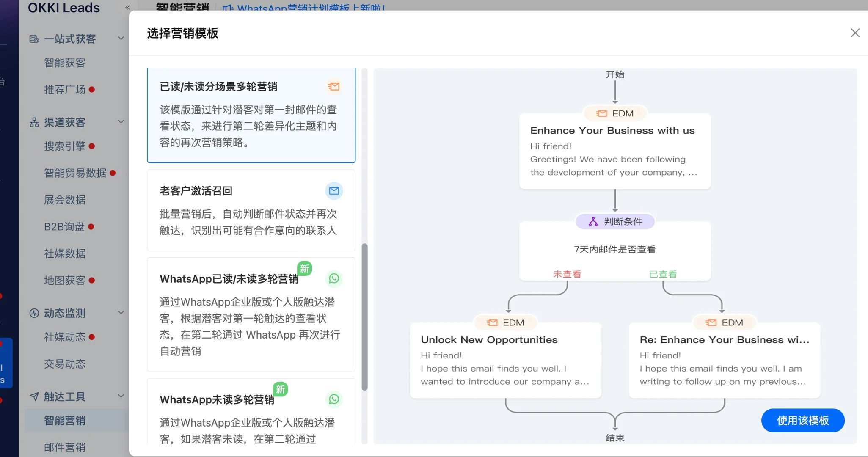Open the 邮件营销 menu item
868x457 pixels.
(x=65, y=447)
